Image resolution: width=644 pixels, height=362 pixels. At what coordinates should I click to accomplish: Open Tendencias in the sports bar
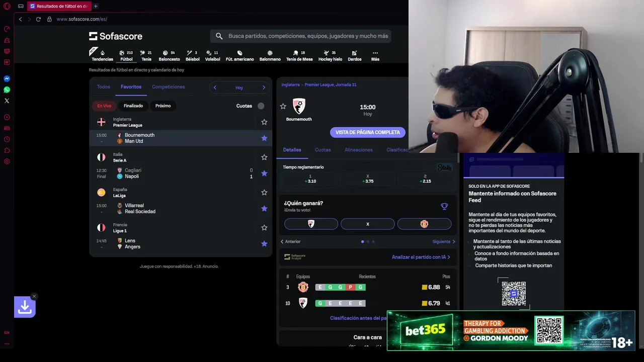click(102, 56)
